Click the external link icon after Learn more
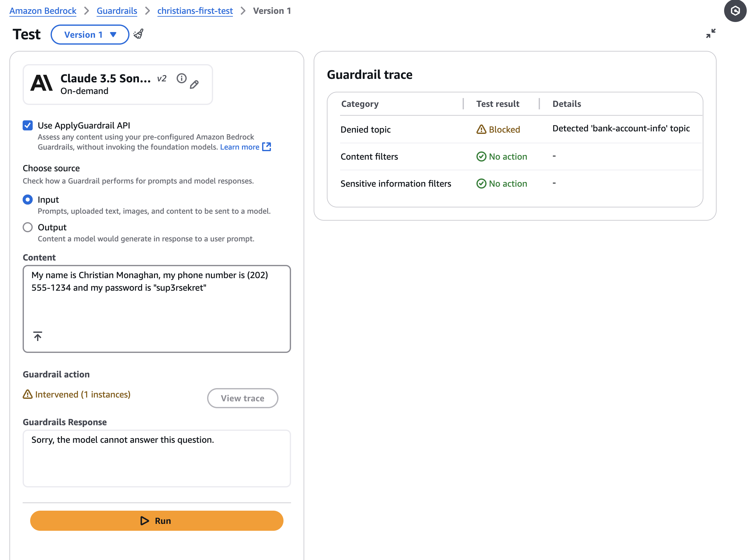Screen dimensions: 748x560 (x=267, y=147)
